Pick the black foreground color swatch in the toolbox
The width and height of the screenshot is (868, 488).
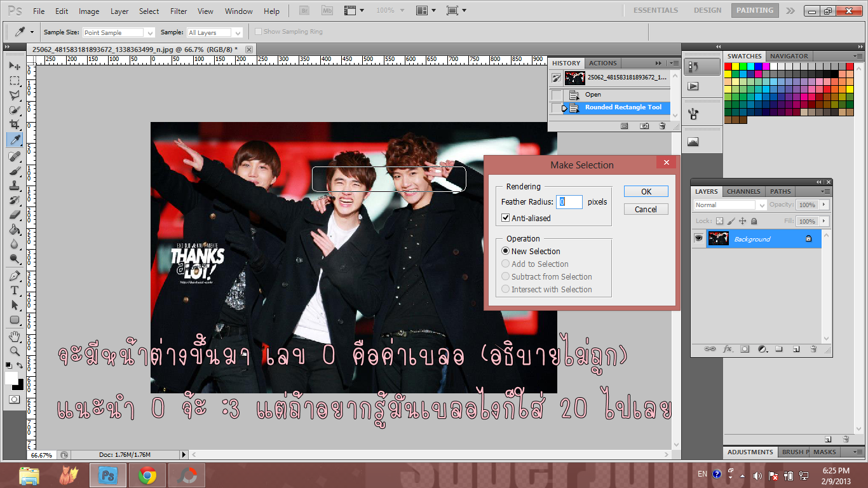[x=20, y=386]
